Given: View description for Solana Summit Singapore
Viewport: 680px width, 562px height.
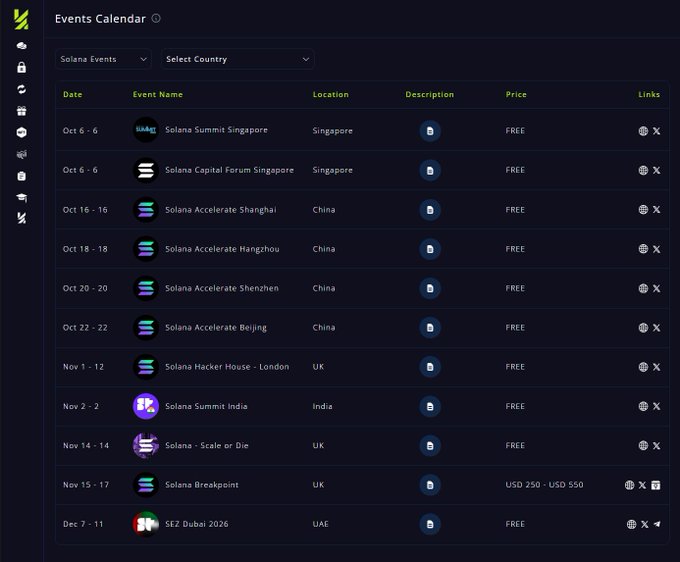Looking at the screenshot, I should [430, 131].
